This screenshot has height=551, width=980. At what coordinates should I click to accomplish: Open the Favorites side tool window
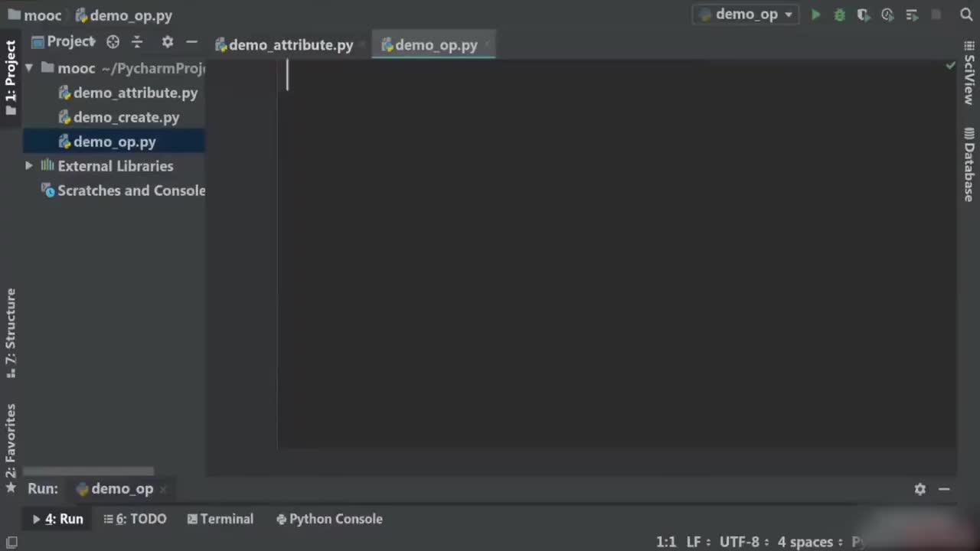[x=11, y=448]
